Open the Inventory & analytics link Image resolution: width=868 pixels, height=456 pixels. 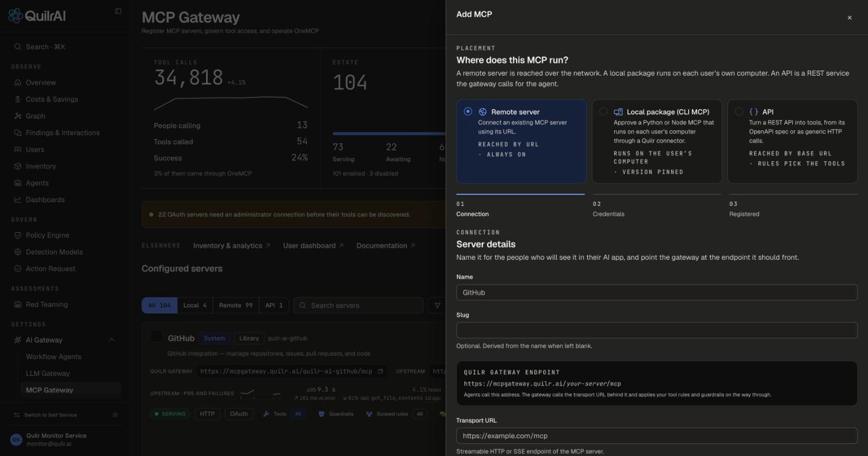point(231,245)
